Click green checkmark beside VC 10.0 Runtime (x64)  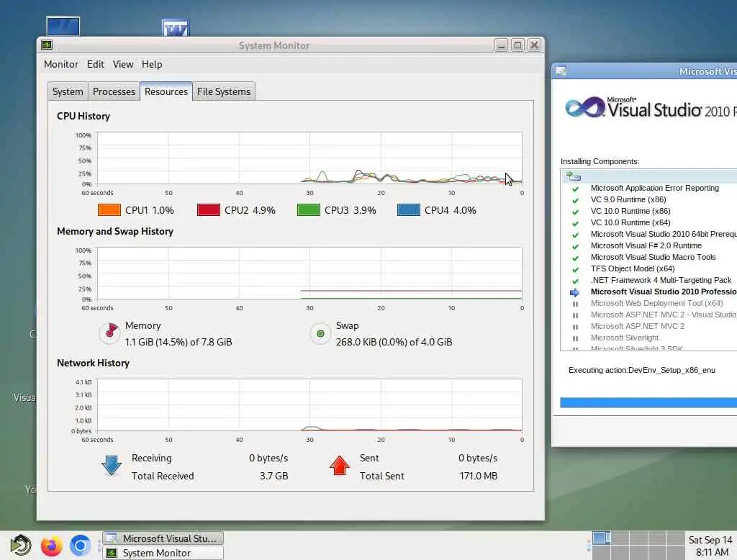(575, 223)
